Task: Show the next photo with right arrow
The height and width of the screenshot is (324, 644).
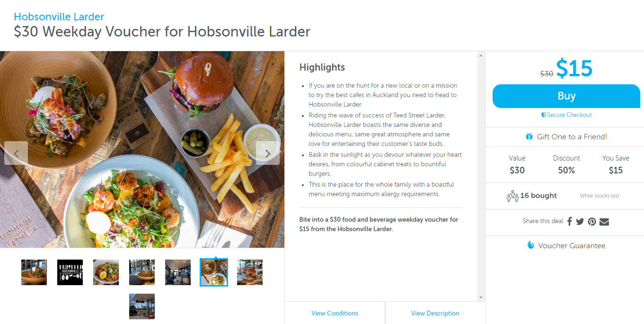Action: click(x=268, y=153)
